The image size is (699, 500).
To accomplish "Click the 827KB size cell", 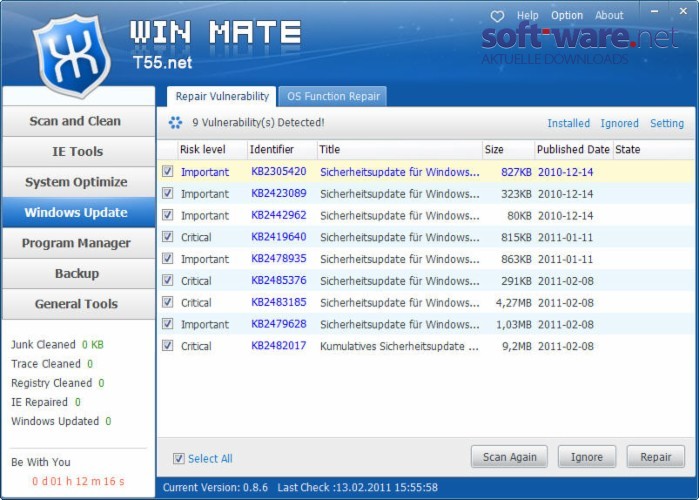I will 516,172.
